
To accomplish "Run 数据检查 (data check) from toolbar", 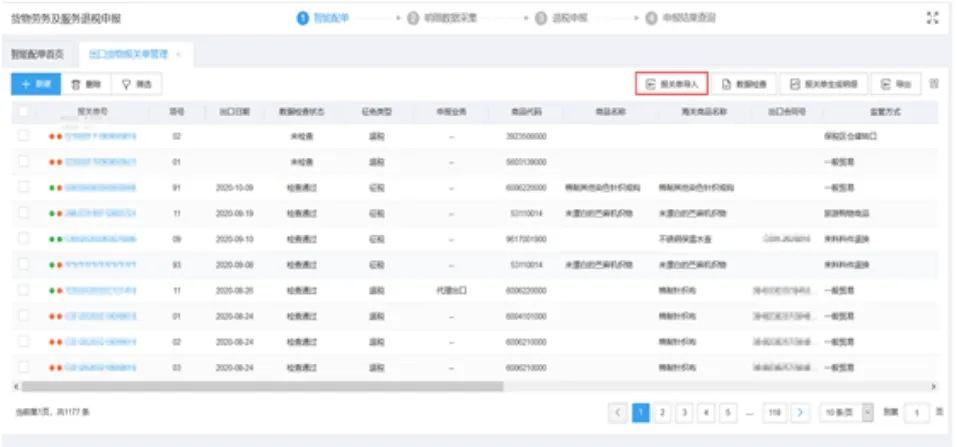I will point(744,85).
